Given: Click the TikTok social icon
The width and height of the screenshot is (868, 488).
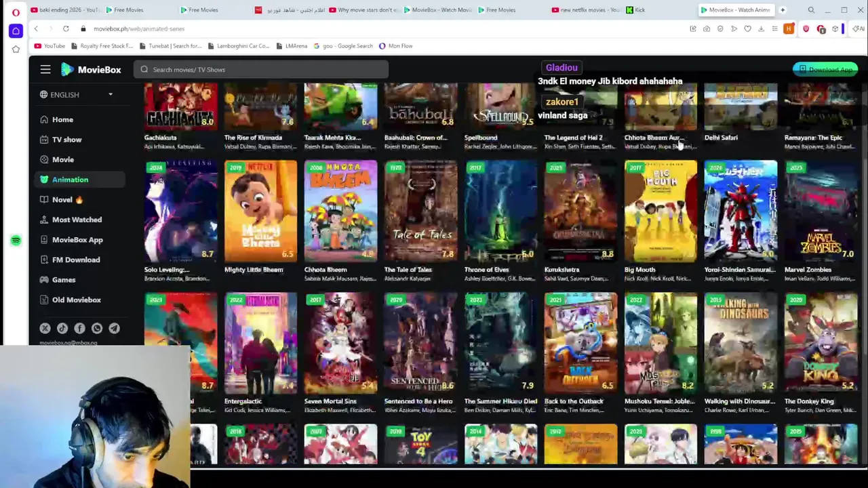Looking at the screenshot, I should (x=62, y=329).
